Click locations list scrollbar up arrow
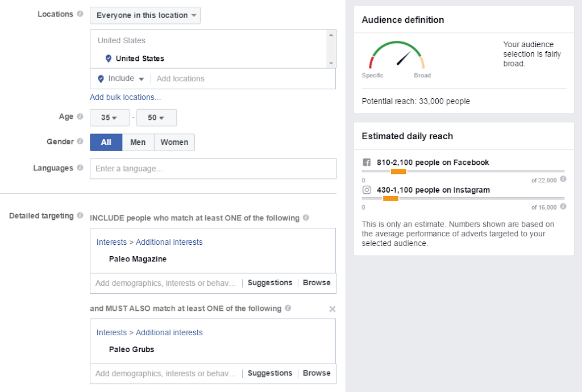 pyautogui.click(x=331, y=35)
